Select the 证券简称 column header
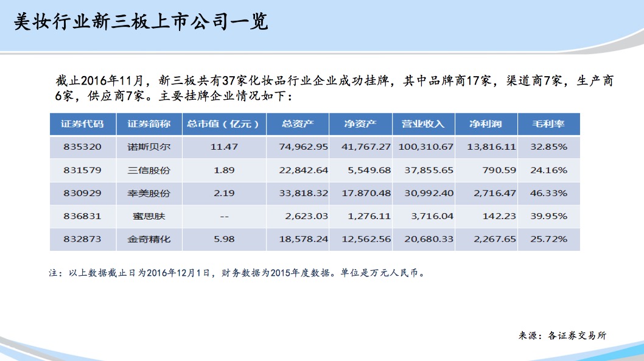The width and height of the screenshot is (644, 361). (149, 124)
